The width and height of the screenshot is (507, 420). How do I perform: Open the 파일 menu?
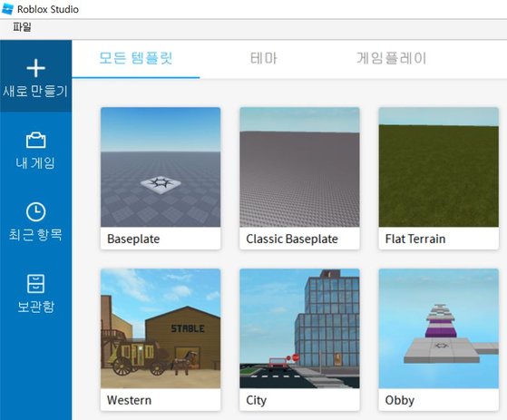coord(22,27)
